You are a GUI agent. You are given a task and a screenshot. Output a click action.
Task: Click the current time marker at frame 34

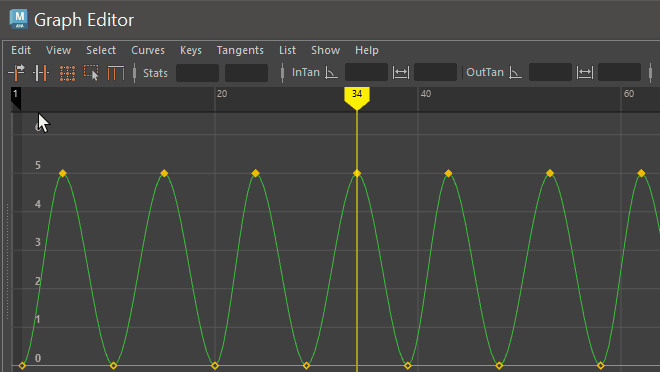357,97
